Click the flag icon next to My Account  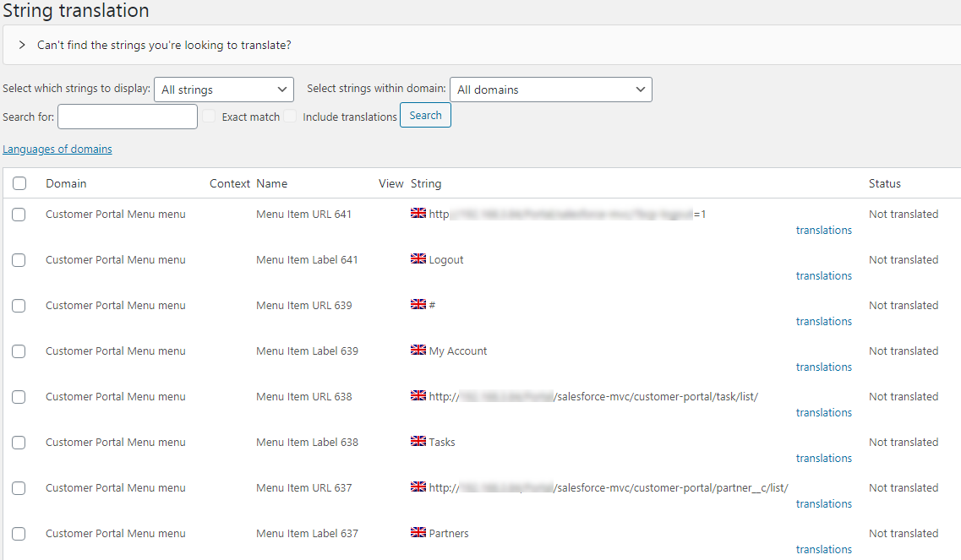[x=418, y=351]
